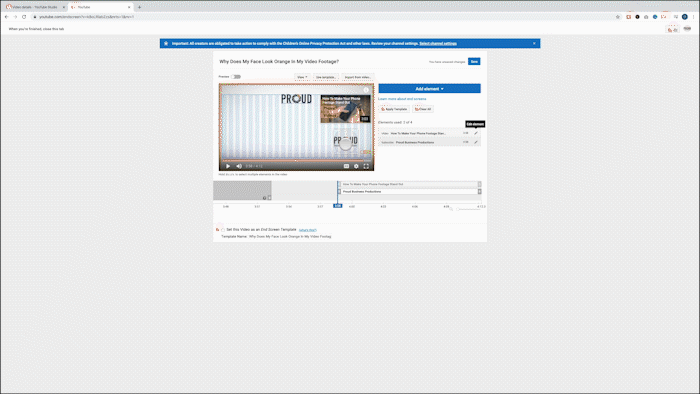
Task: Go back using the browser back arrow
Action: (x=6, y=17)
